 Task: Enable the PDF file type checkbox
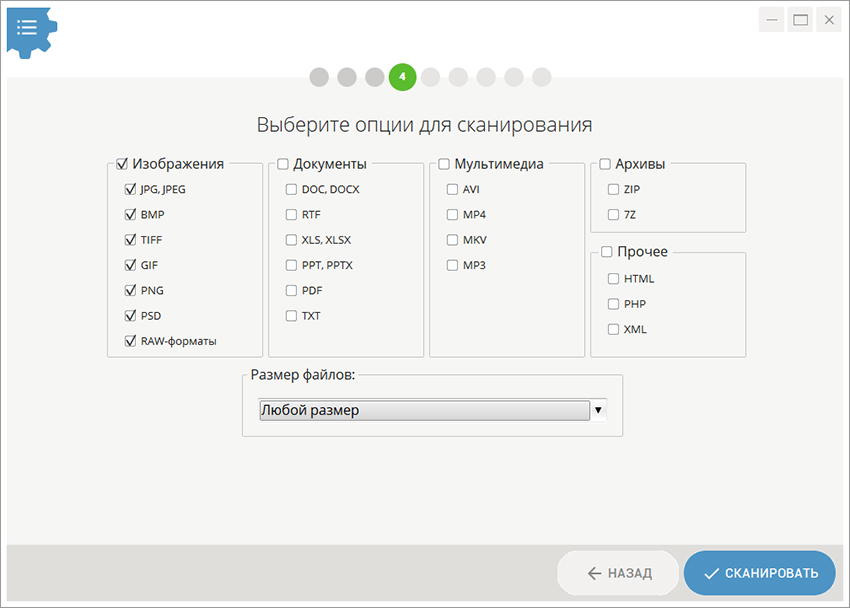click(x=291, y=291)
